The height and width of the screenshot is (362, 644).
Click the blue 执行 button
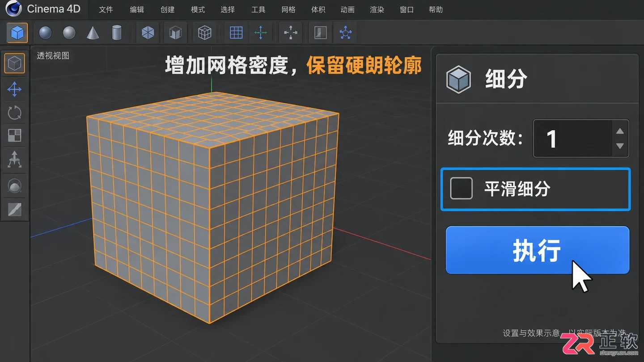click(538, 250)
